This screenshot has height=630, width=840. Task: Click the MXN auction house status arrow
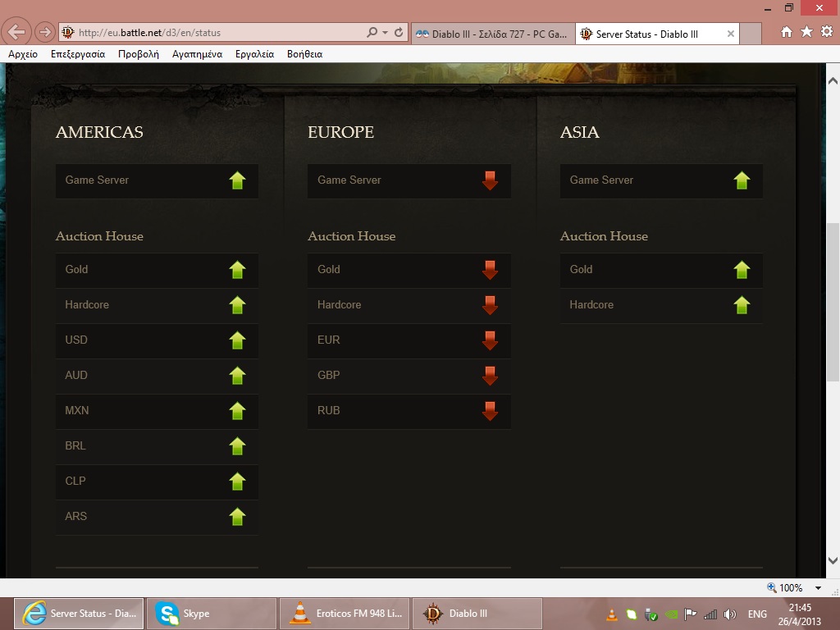coord(237,412)
